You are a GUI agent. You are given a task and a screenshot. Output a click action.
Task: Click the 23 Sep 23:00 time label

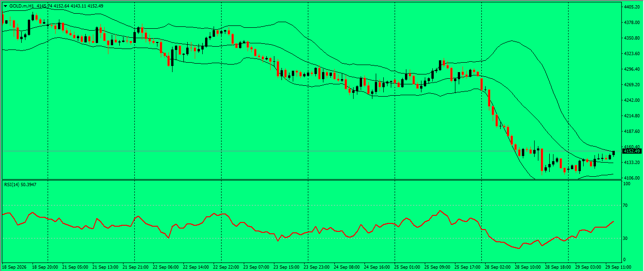coord(316,267)
